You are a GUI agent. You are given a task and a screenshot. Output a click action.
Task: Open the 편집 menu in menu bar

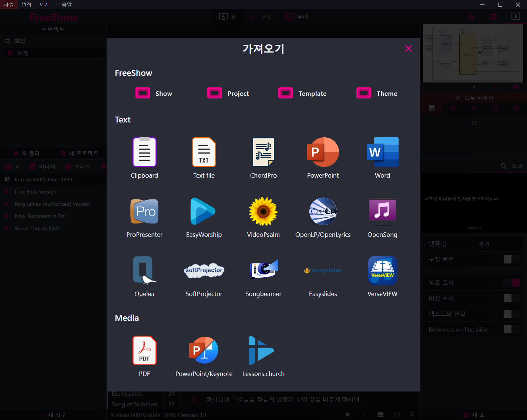[x=26, y=4]
